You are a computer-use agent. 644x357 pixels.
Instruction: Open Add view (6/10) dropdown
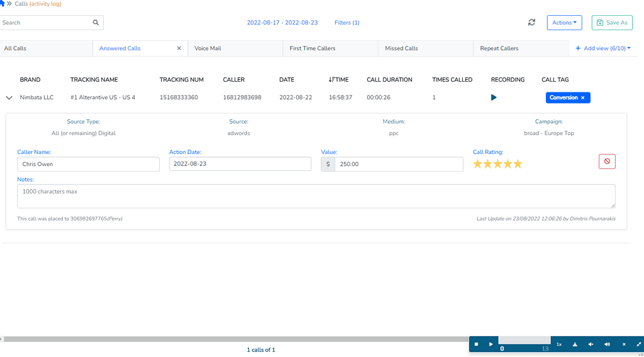[603, 48]
